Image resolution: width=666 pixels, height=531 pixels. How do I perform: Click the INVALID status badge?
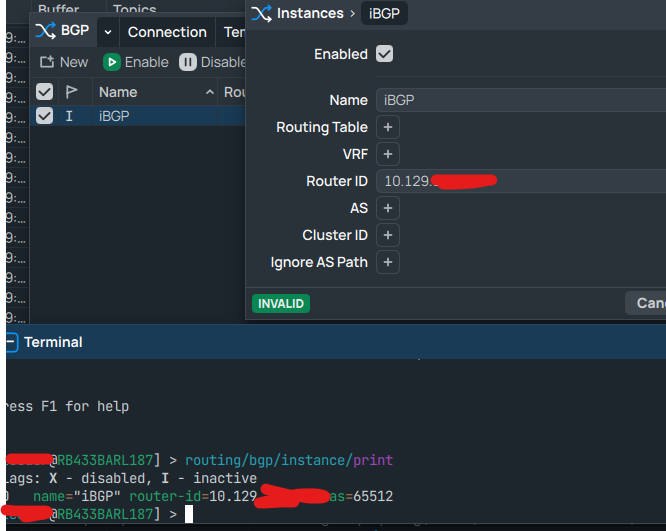point(281,304)
